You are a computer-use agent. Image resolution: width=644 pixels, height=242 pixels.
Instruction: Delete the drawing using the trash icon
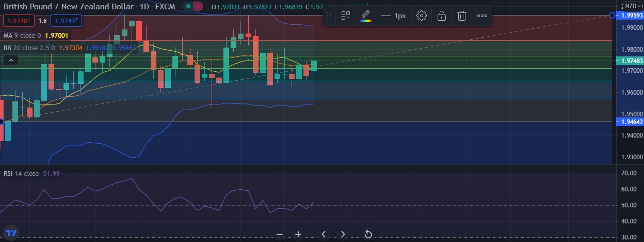tap(462, 16)
